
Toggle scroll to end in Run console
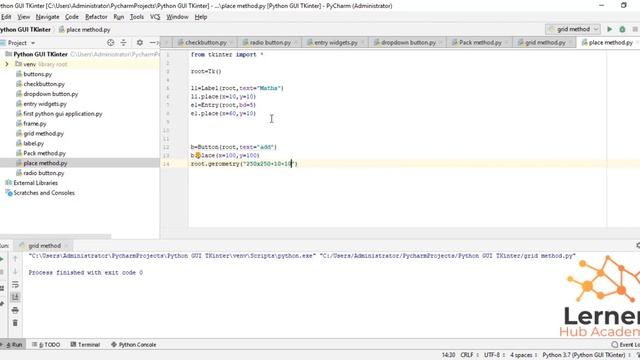tap(15, 297)
